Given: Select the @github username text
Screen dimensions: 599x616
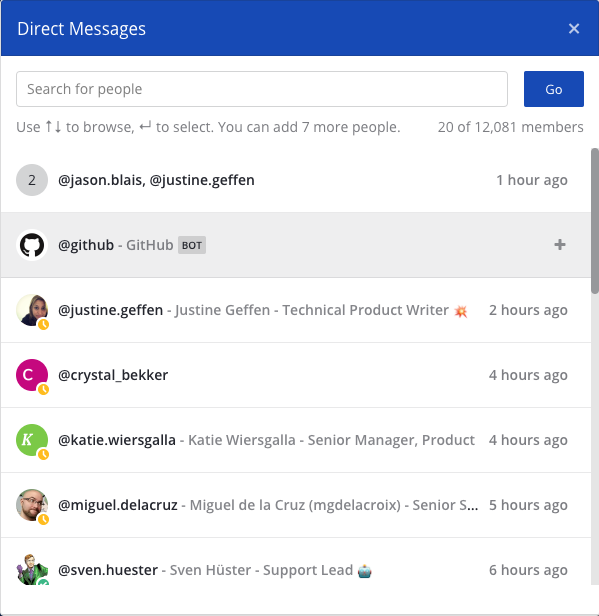Looking at the screenshot, I should pos(86,245).
